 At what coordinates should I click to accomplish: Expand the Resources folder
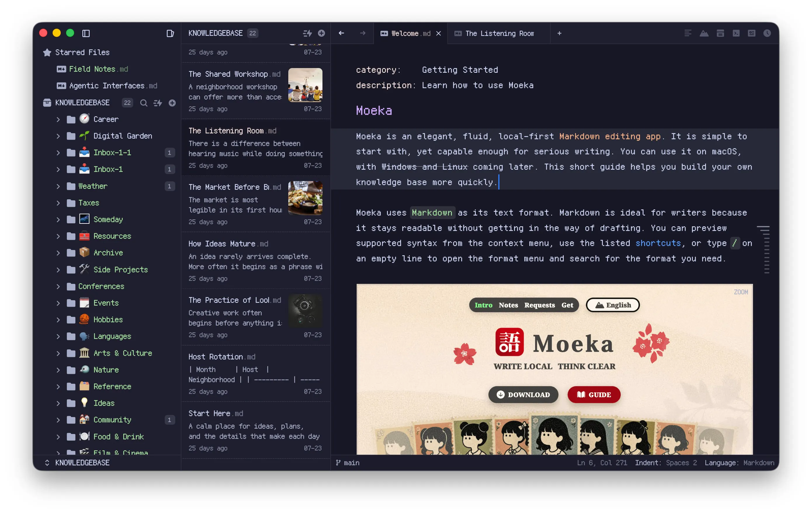pyautogui.click(x=58, y=236)
